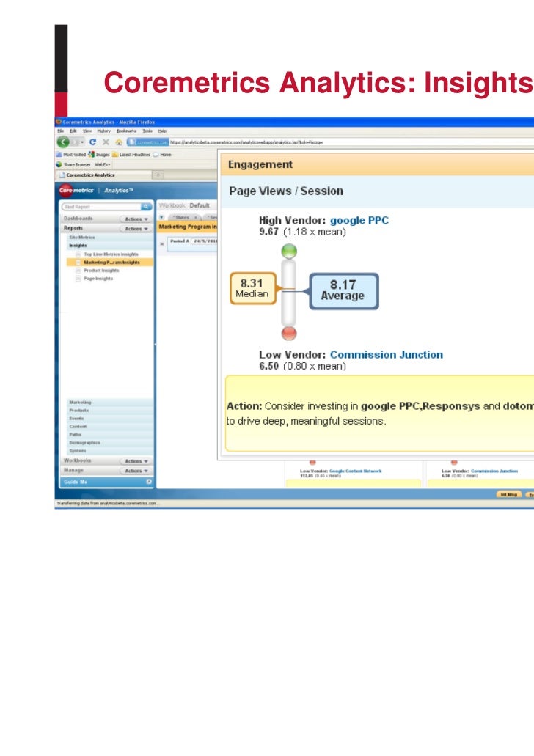Click the site identity box in address bar

148,142
